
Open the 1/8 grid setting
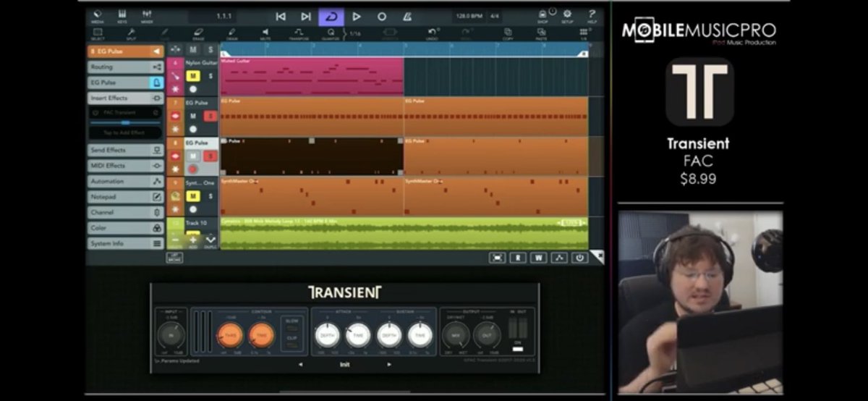pyautogui.click(x=584, y=34)
